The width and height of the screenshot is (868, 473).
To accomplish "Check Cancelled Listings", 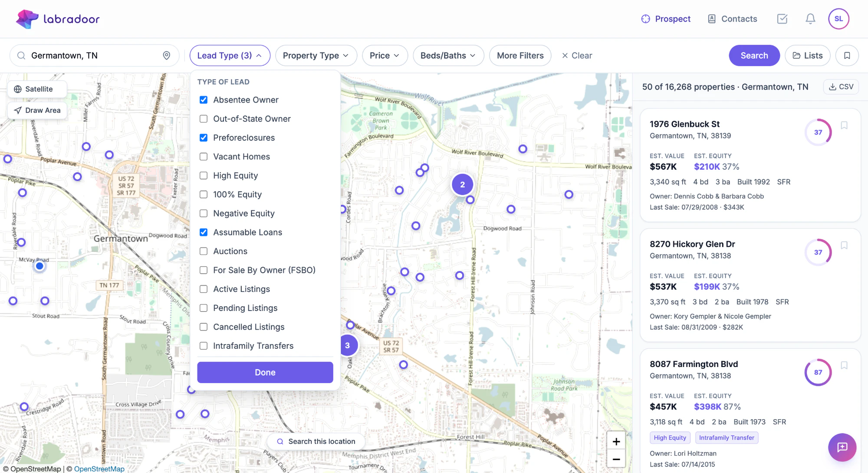I will coord(203,327).
